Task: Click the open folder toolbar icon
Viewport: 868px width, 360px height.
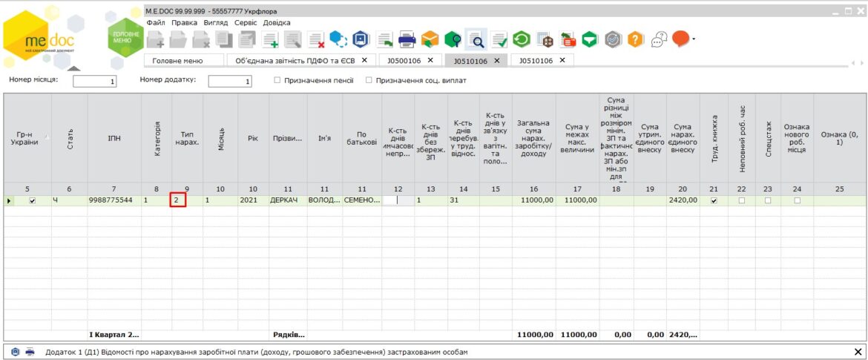Action: pyautogui.click(x=178, y=39)
